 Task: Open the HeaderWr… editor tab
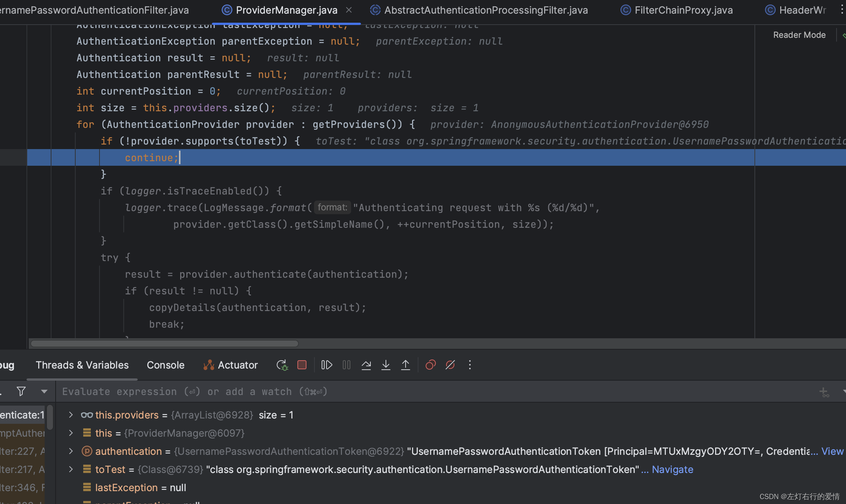pos(796,10)
